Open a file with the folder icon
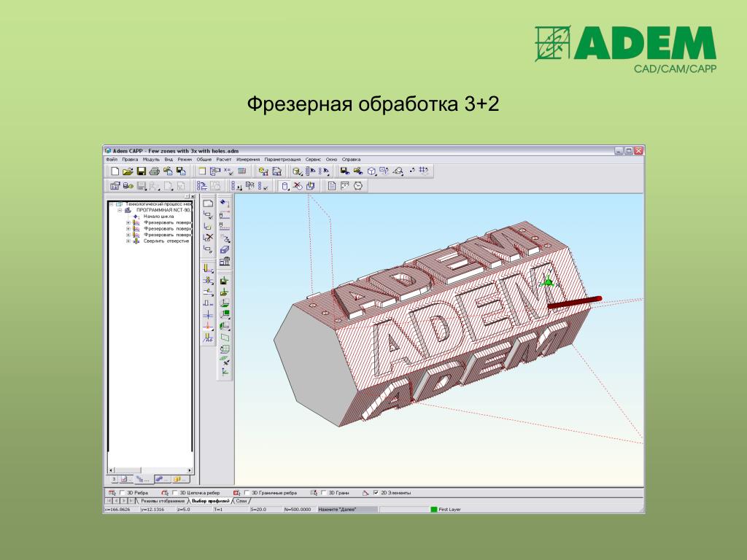The image size is (747, 560). (127, 171)
